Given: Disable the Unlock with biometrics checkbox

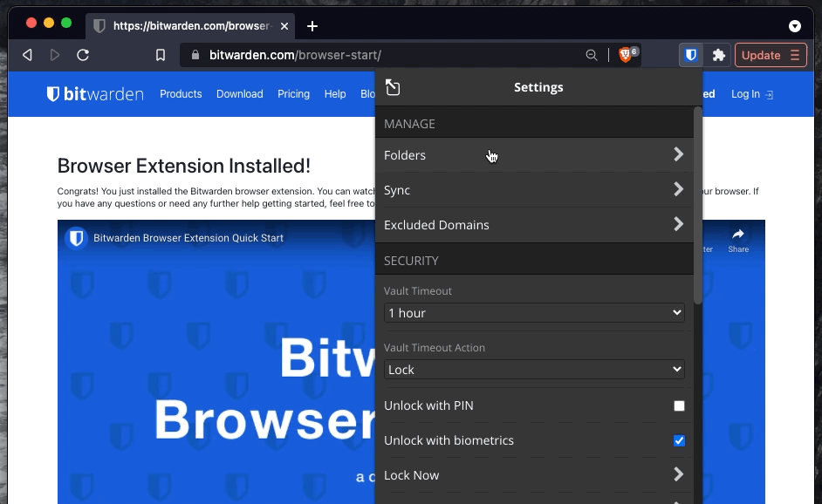Looking at the screenshot, I should click(679, 440).
